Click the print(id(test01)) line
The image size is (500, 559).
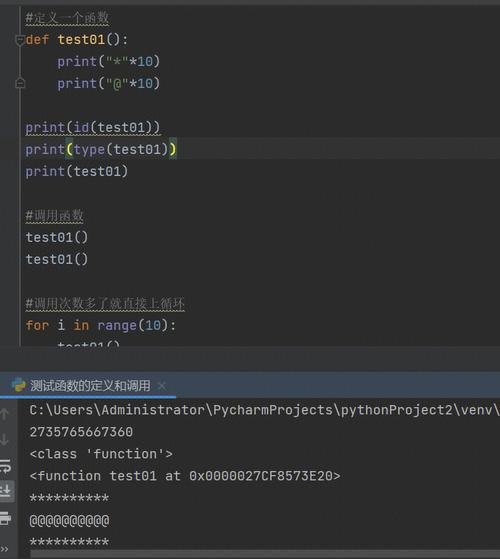[x=93, y=127]
